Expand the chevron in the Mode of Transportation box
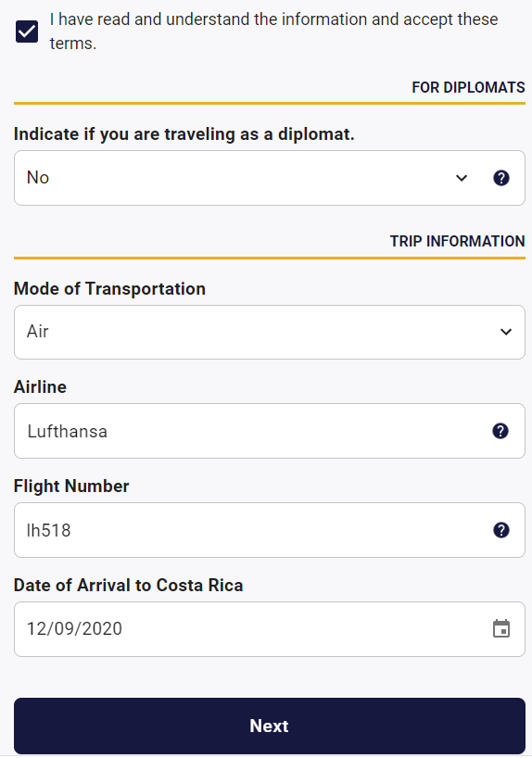The image size is (532, 758). 506,332
